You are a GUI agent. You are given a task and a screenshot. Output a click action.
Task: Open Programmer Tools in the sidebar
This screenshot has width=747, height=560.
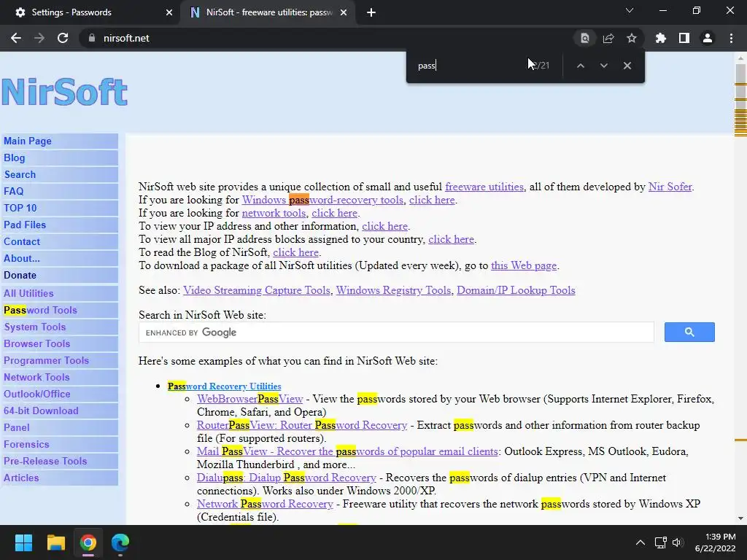point(60,360)
